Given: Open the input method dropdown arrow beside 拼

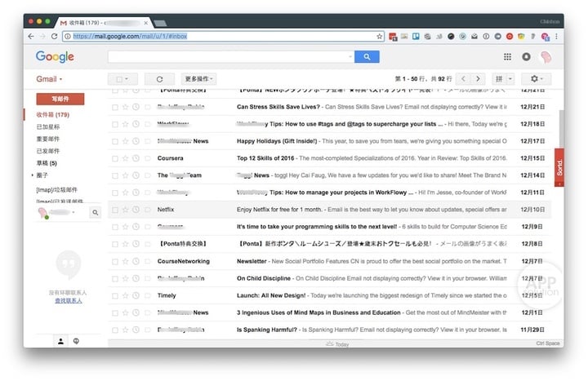Looking at the screenshot, I should 510,78.
